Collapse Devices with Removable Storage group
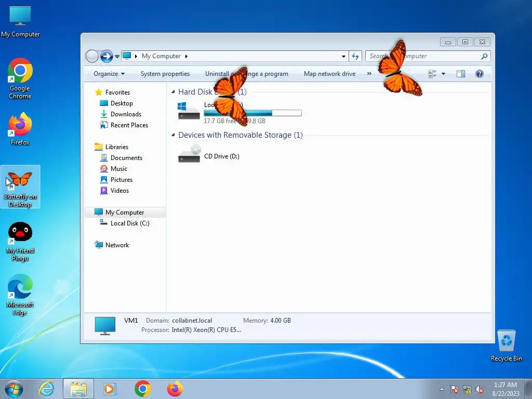This screenshot has width=532, height=399. pos(173,135)
